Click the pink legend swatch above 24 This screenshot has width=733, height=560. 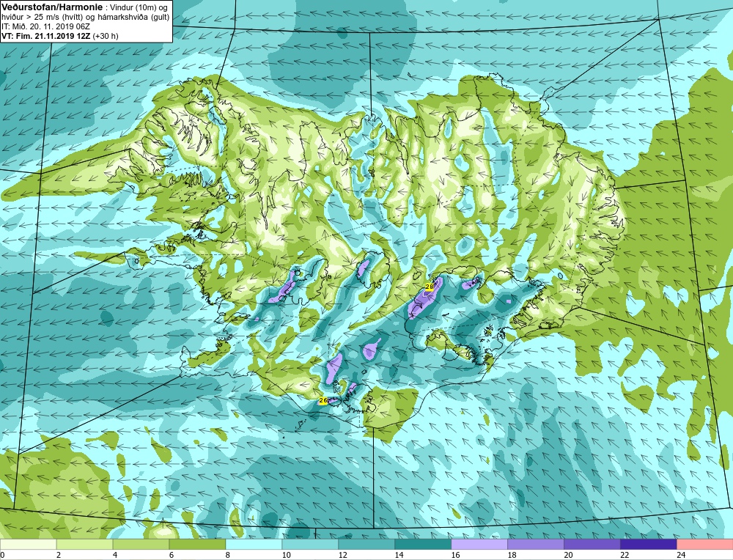click(x=704, y=544)
